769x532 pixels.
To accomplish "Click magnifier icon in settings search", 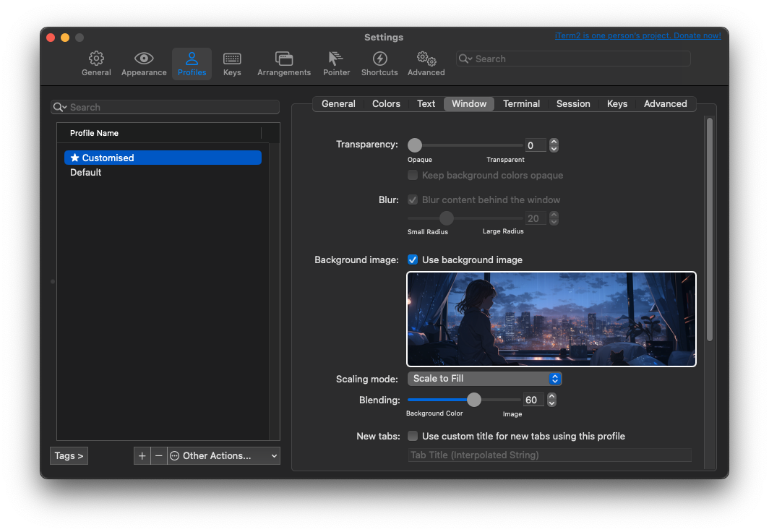I will coord(465,59).
